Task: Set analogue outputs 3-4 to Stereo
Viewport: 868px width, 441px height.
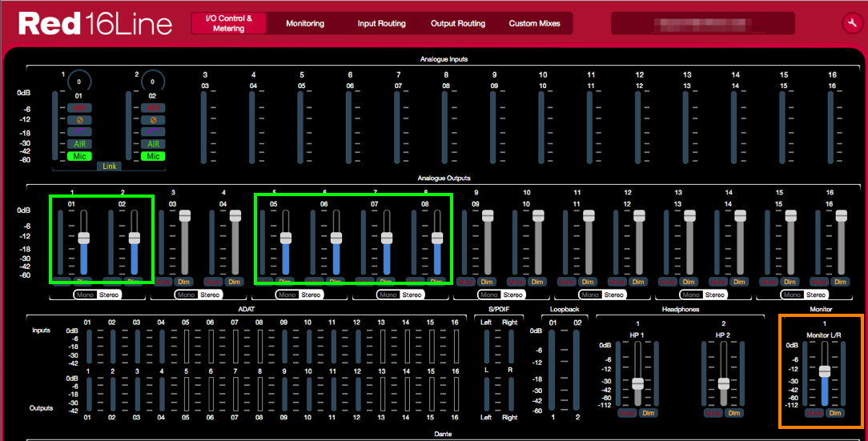Action: 210,295
